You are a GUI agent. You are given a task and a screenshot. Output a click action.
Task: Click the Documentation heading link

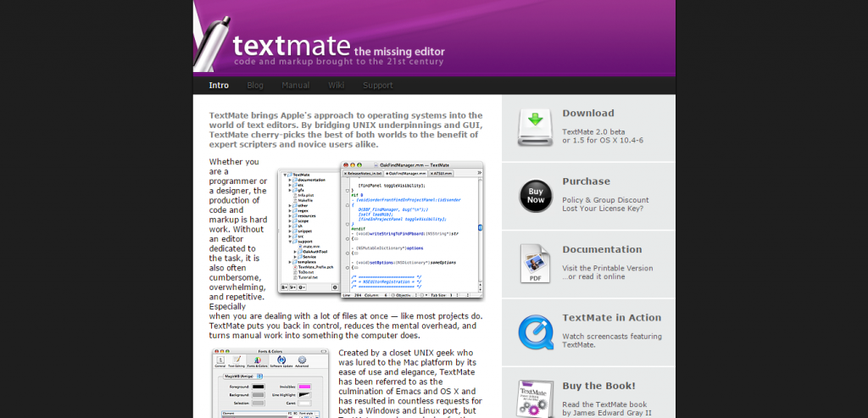[x=603, y=249]
